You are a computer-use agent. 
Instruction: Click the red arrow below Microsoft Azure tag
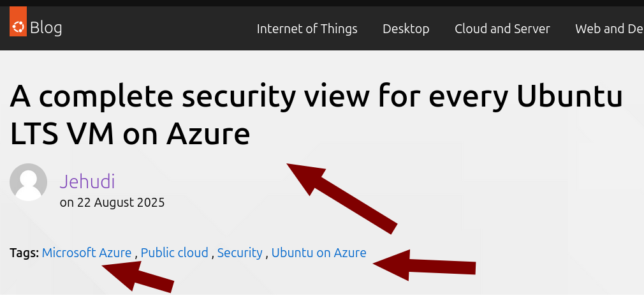pos(138,277)
